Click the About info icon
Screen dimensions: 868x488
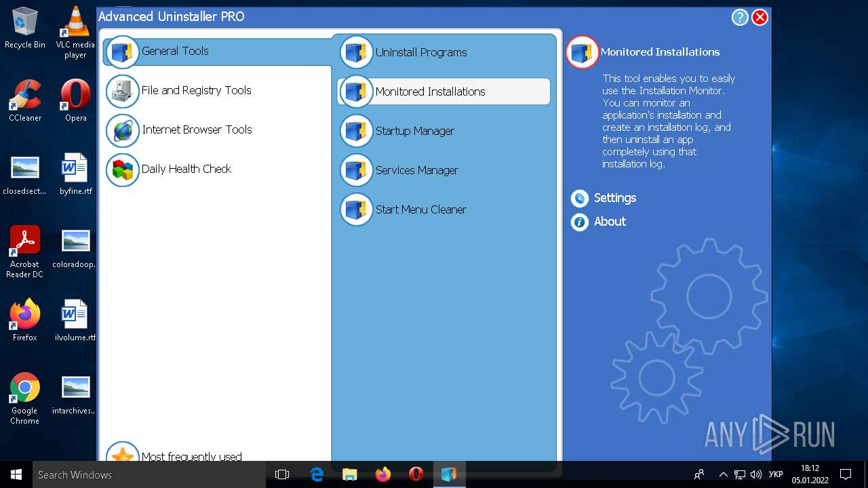(580, 222)
